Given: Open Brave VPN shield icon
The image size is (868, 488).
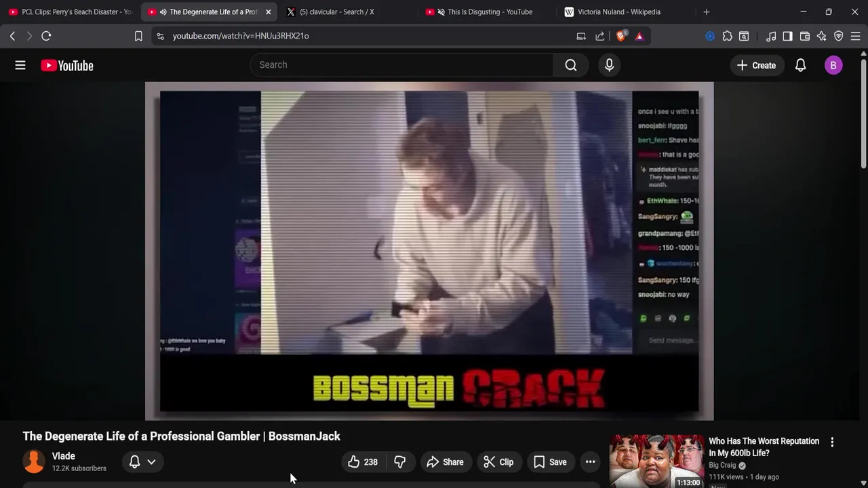Looking at the screenshot, I should tap(839, 36).
